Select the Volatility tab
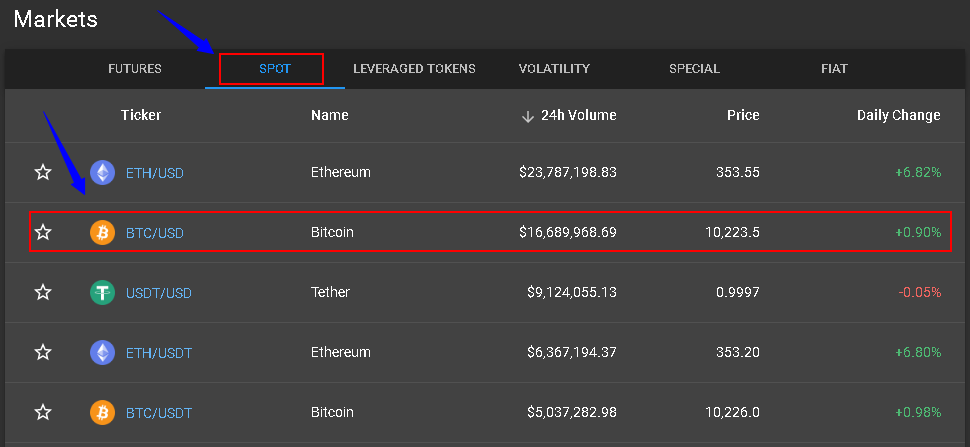The height and width of the screenshot is (447, 970). (554, 69)
